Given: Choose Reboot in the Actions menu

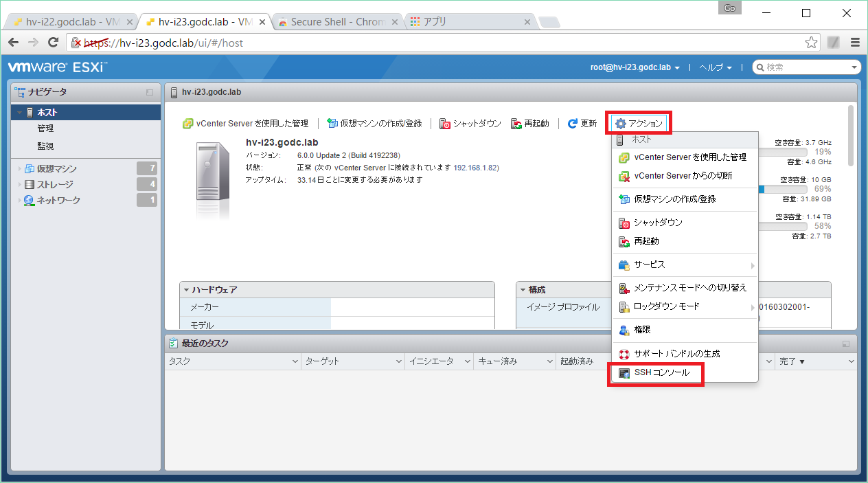Looking at the screenshot, I should (685, 242).
